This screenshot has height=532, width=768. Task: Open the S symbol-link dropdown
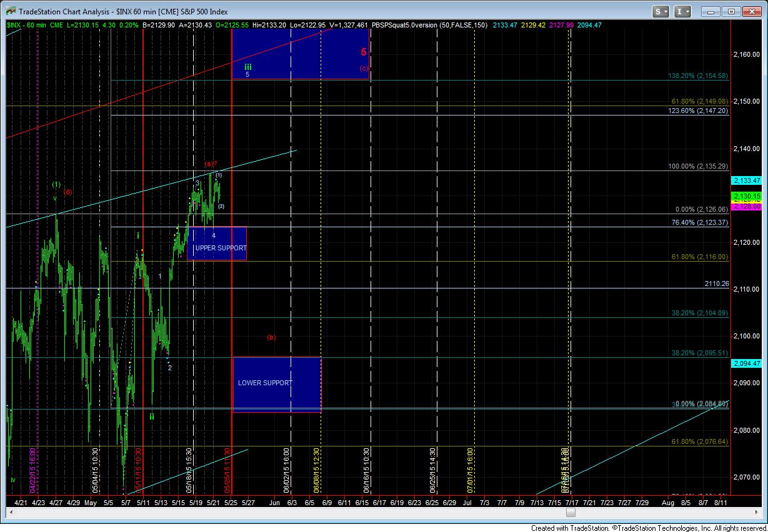661,11
